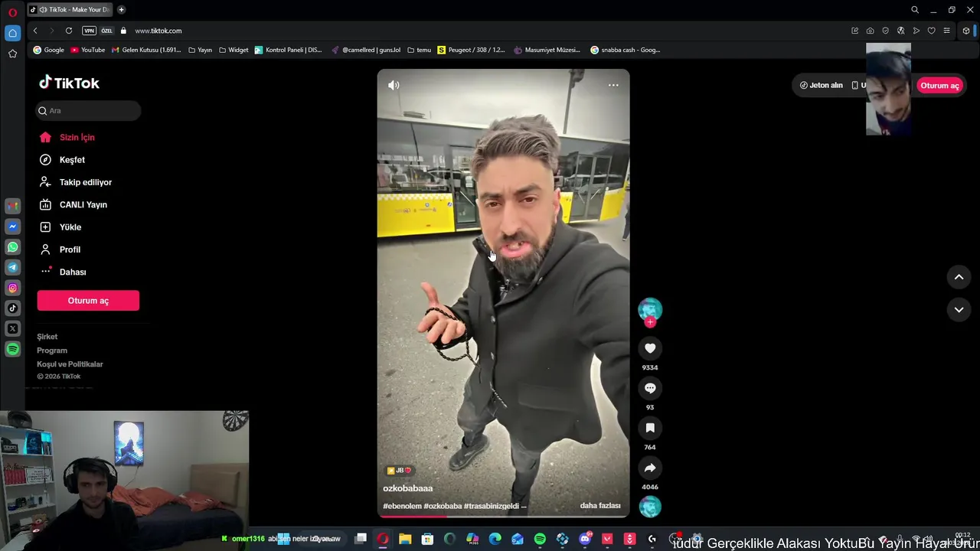Open a new browser tab
This screenshot has height=551, width=980.
coord(121,10)
